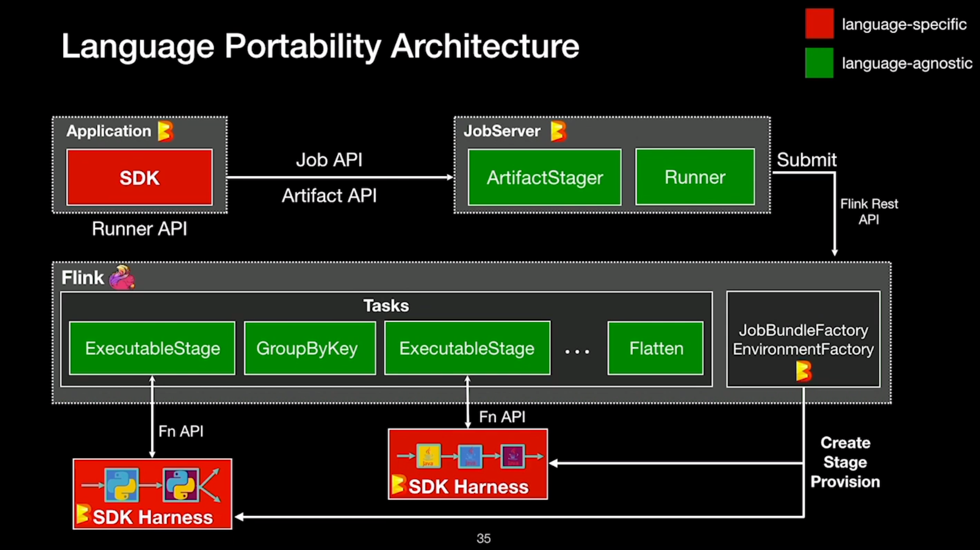This screenshot has width=980, height=550.
Task: Click the first Python icon in SDK Harness
Action: pyautogui.click(x=122, y=485)
